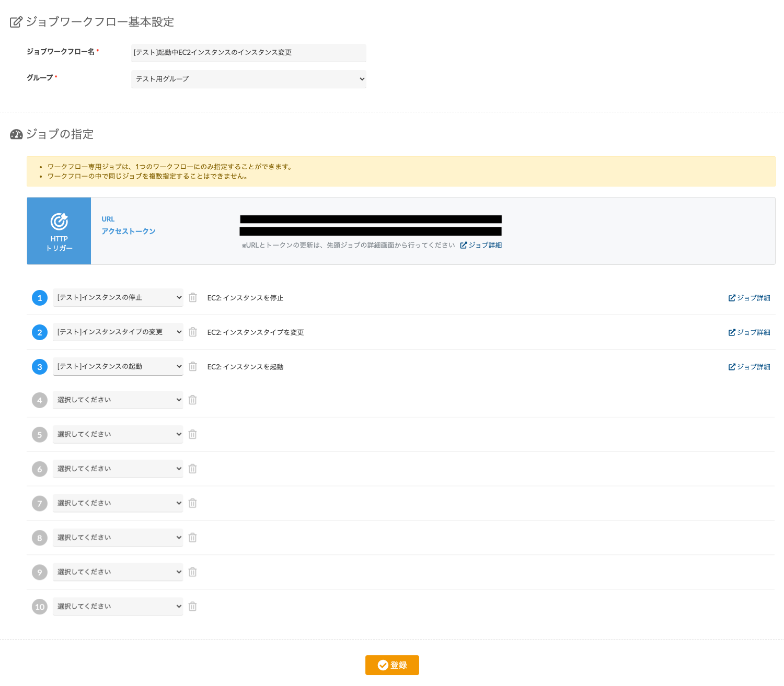Click the ジョブワークフロー基本設定 heading

pos(100,22)
